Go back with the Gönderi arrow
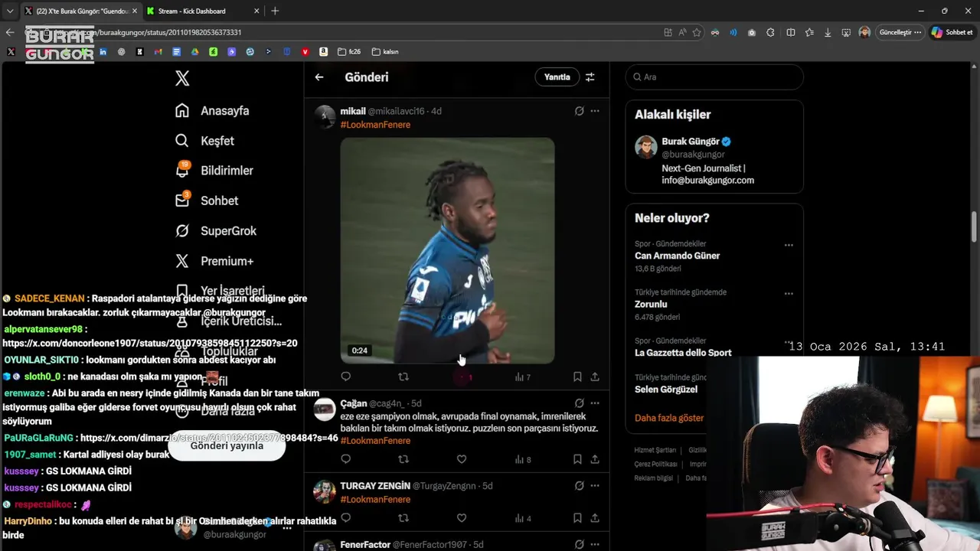 pyautogui.click(x=319, y=77)
